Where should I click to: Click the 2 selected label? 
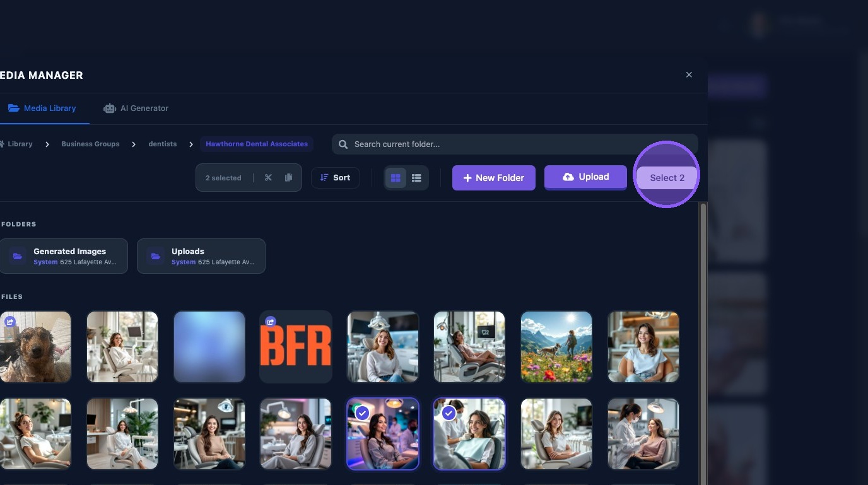(x=223, y=178)
